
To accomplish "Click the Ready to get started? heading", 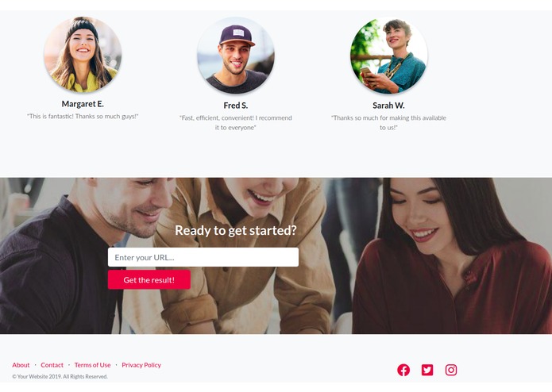I will [236, 230].
